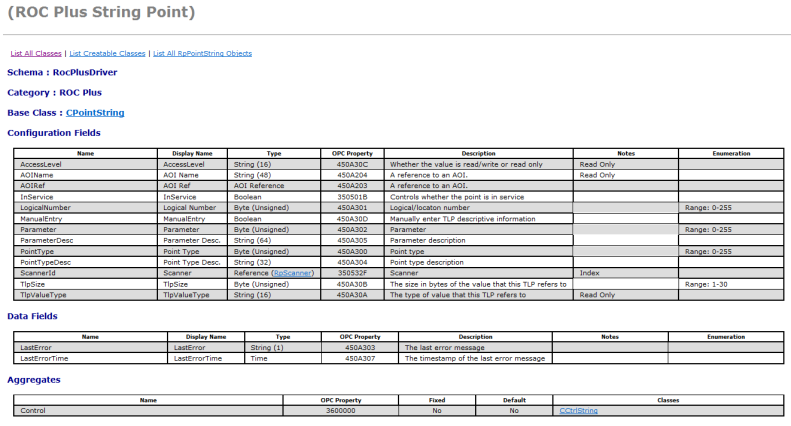Click the Schema : RocPlusDriver heading
Screen dimensions: 791x426
(62, 72)
